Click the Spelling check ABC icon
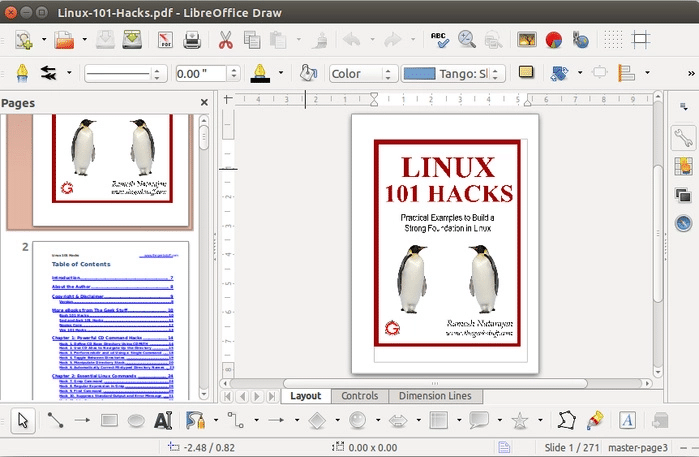The height and width of the screenshot is (457, 699). 440,40
